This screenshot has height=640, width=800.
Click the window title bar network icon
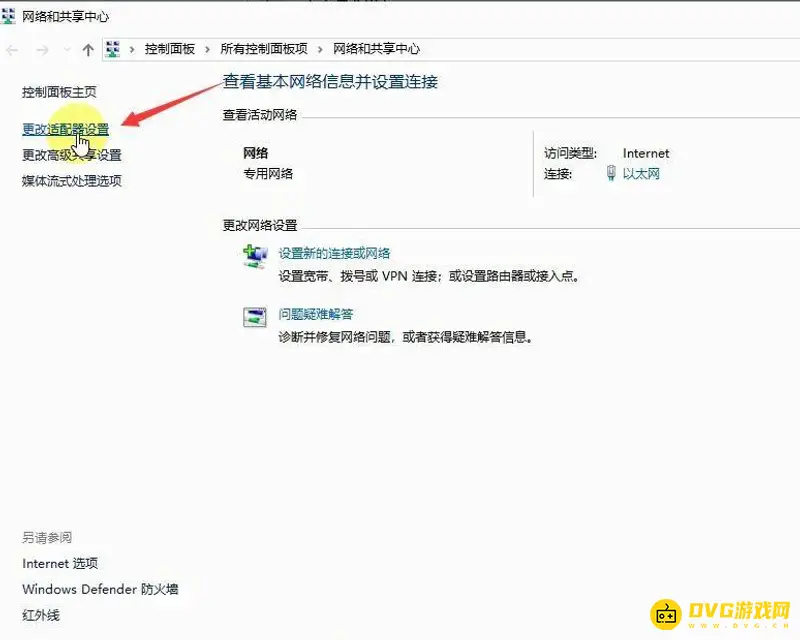click(11, 17)
